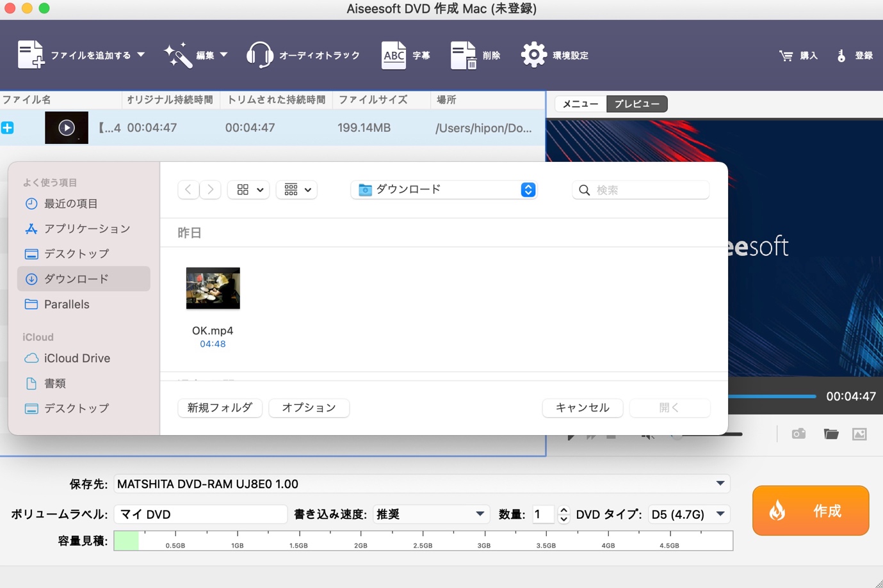Click the オリジナル持続時間 column header
This screenshot has height=588, width=883.
171,100
